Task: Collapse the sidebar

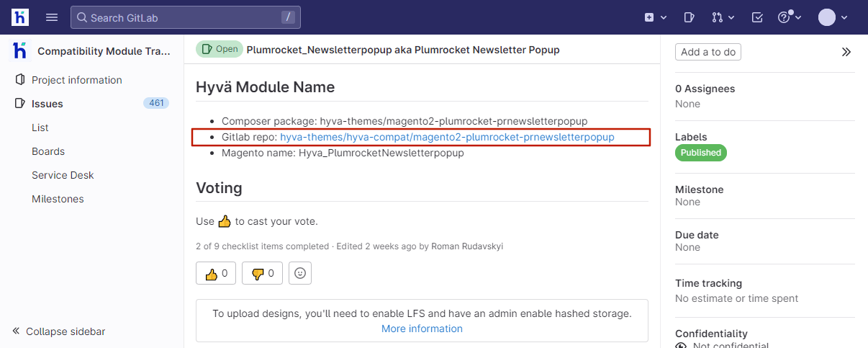Action: tap(59, 331)
